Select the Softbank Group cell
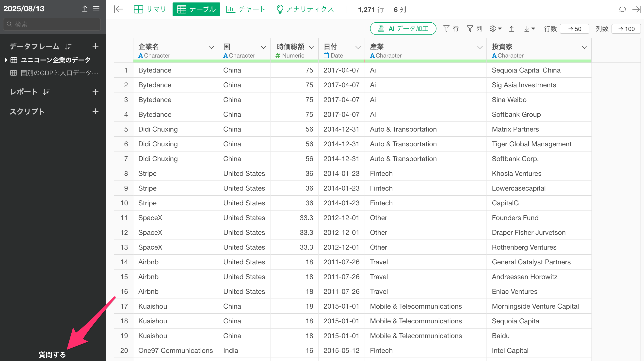The height and width of the screenshot is (361, 644). 539,114
